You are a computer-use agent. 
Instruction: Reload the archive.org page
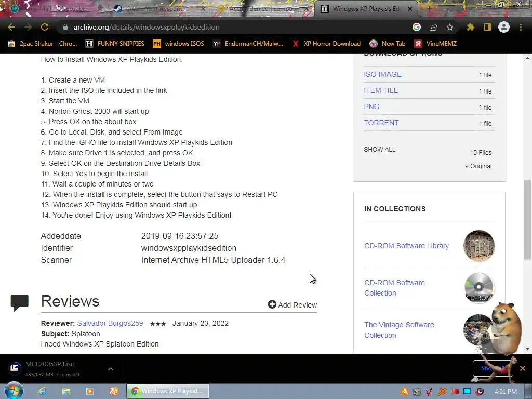click(45, 27)
